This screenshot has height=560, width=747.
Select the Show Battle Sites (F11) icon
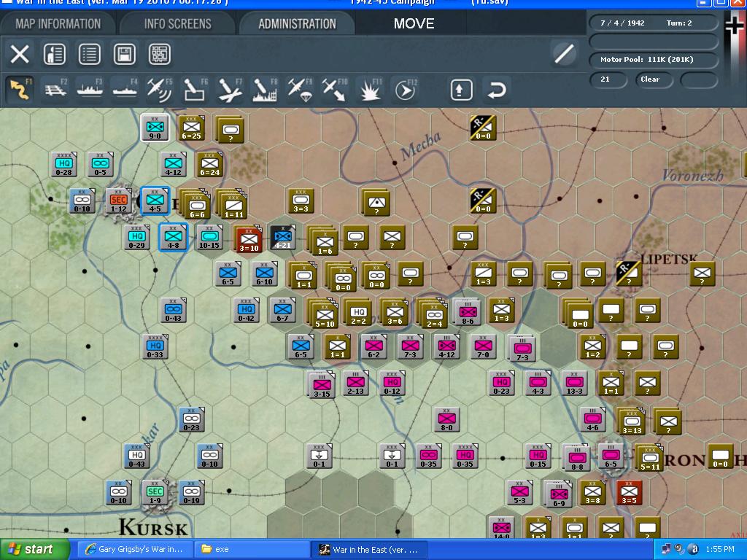[x=370, y=89]
